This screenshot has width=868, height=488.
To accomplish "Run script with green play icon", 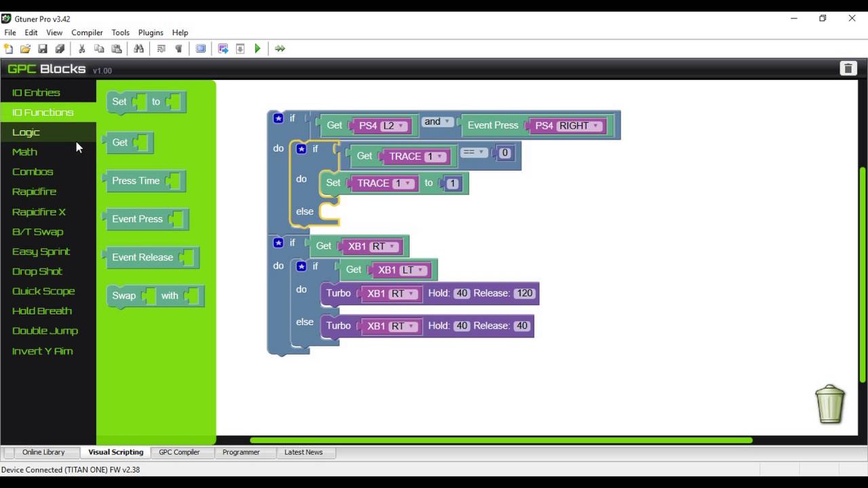I will coord(258,49).
